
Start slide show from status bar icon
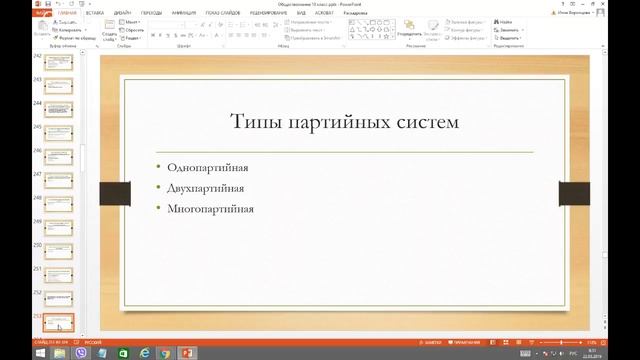531,342
